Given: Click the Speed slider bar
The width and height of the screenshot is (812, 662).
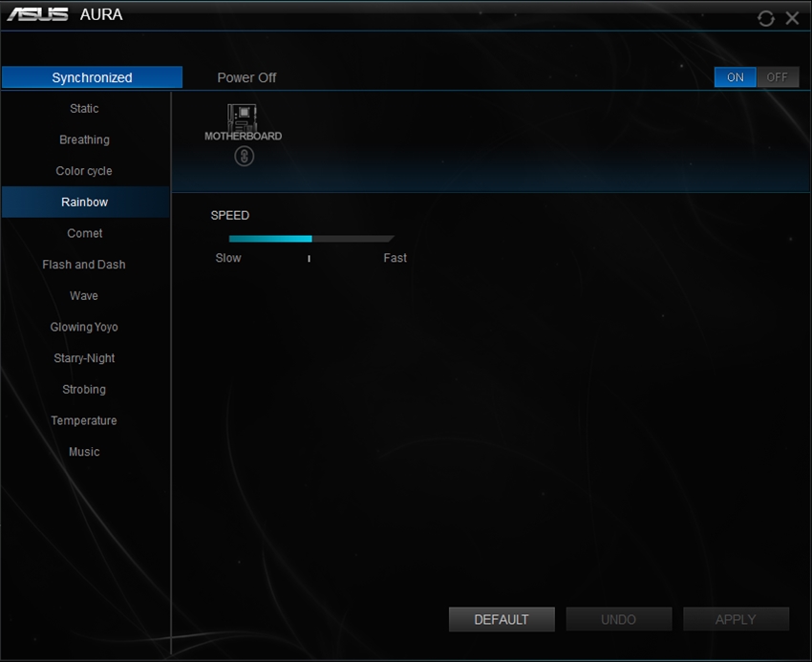Looking at the screenshot, I should click(x=310, y=239).
